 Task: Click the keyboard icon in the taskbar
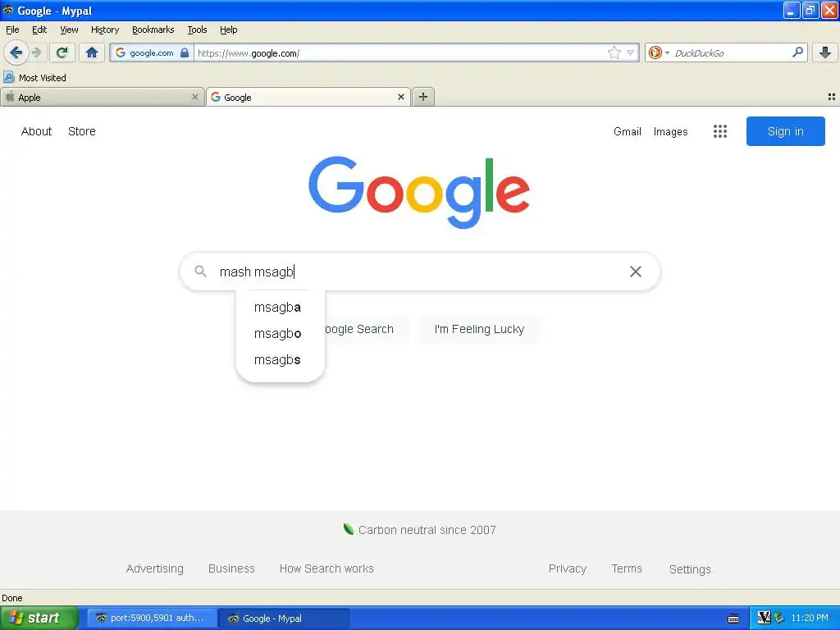(x=733, y=619)
